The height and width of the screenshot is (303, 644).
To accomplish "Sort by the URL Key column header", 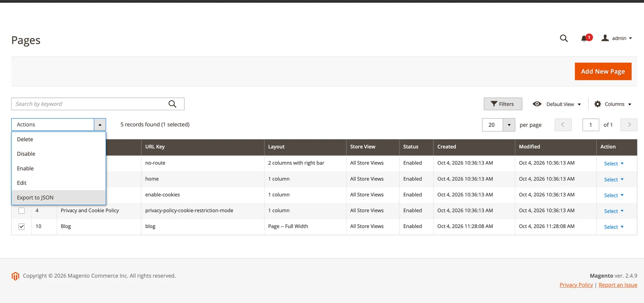I will coord(202,147).
